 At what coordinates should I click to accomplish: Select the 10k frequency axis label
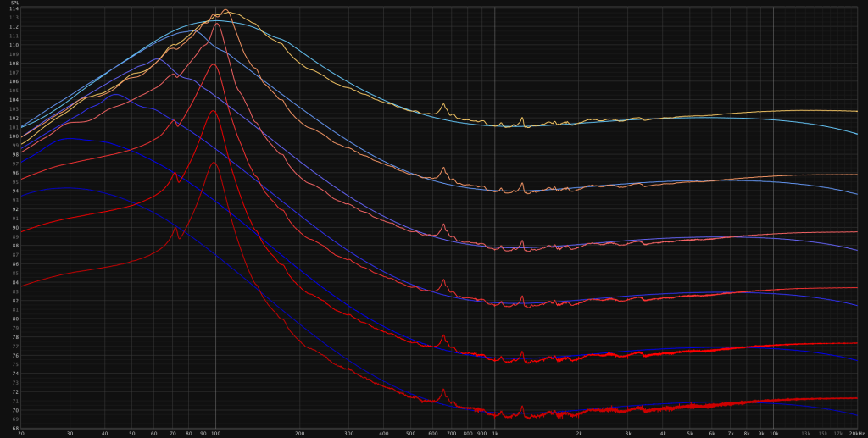(x=773, y=433)
